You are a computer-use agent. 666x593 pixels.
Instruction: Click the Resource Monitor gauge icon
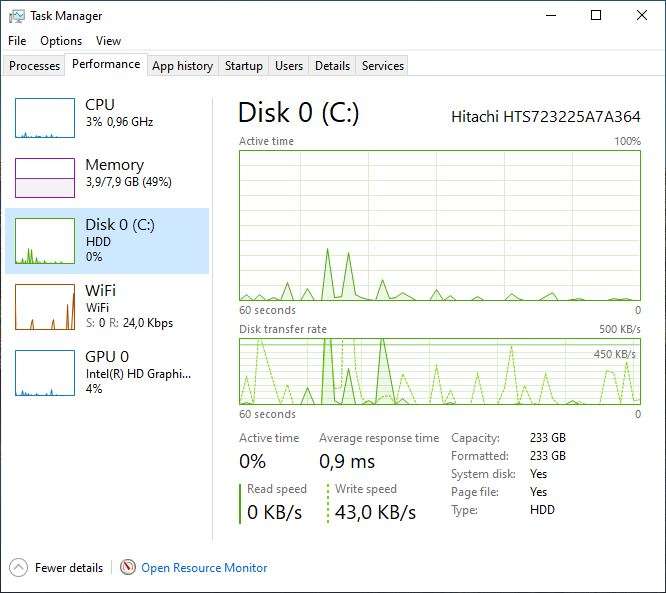pyautogui.click(x=128, y=568)
